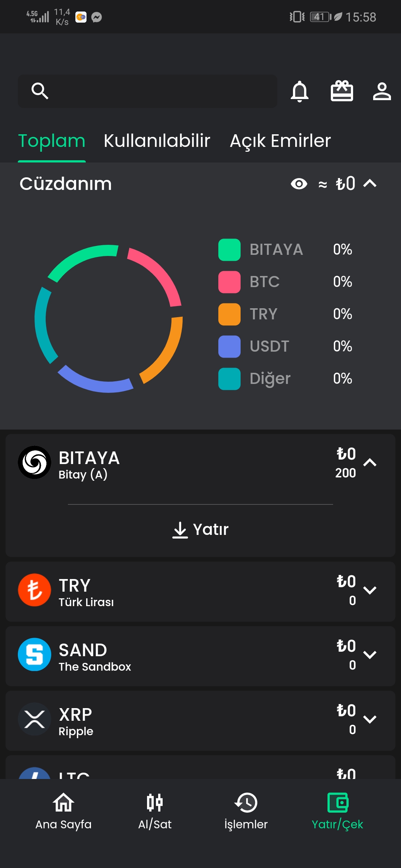
Task: Tap the XRP Ripple logo
Action: 35,719
